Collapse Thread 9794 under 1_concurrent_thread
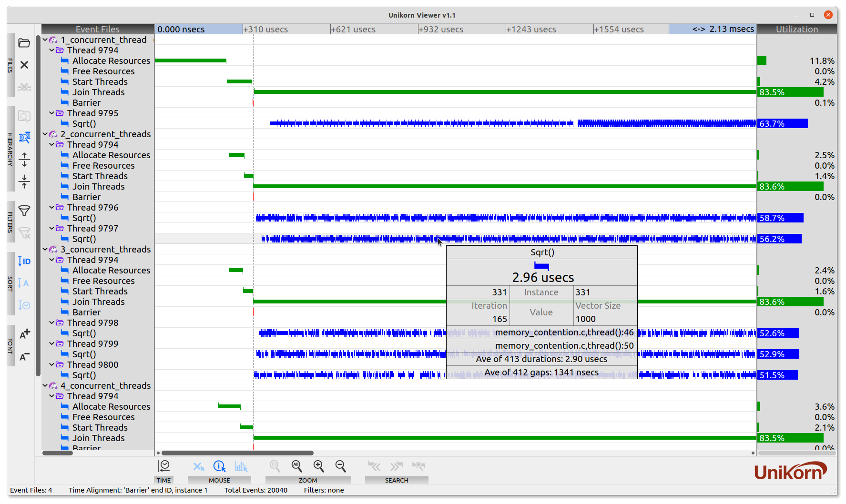 point(52,50)
